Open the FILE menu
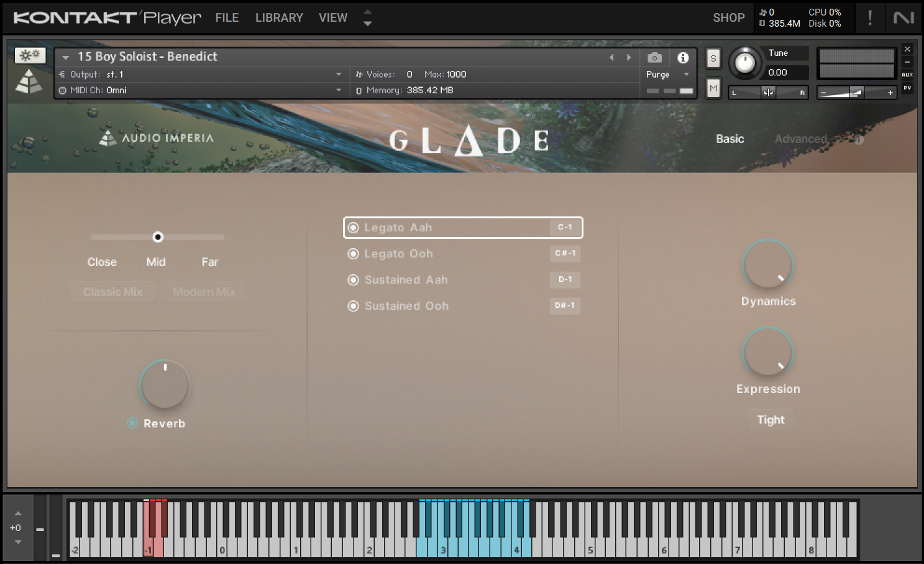This screenshot has width=924, height=564. 227,18
